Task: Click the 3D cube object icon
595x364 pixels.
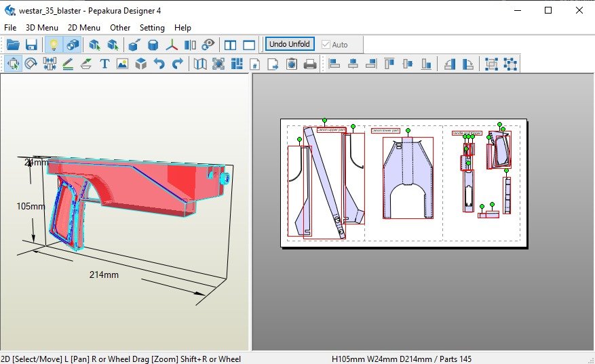Action: pos(141,63)
